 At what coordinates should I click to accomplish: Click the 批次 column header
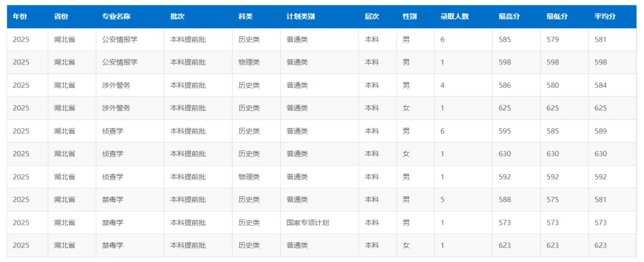coord(178,17)
